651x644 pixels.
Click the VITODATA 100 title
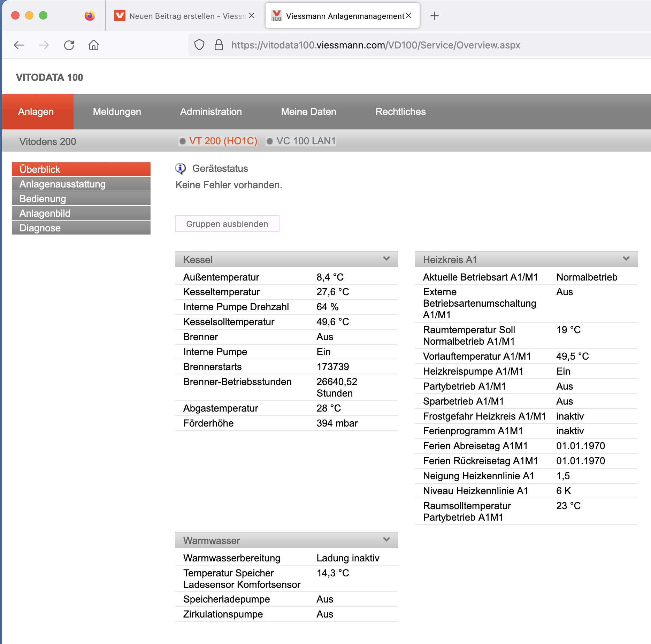[x=49, y=77]
